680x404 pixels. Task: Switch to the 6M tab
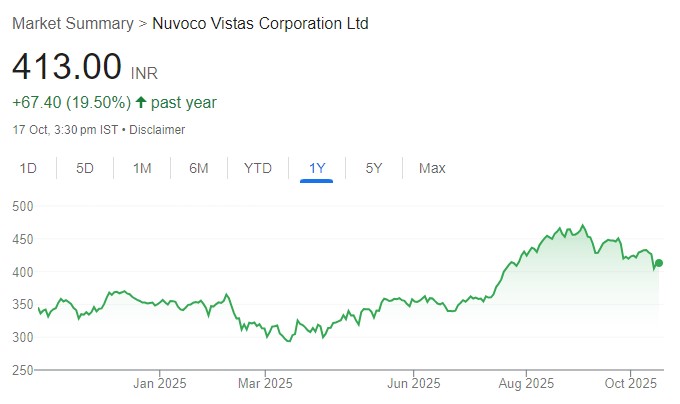pos(199,168)
